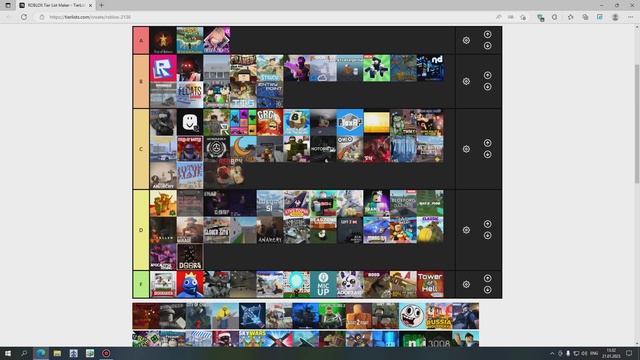
Task: Open settings gear for tier A row
Action: click(x=466, y=40)
